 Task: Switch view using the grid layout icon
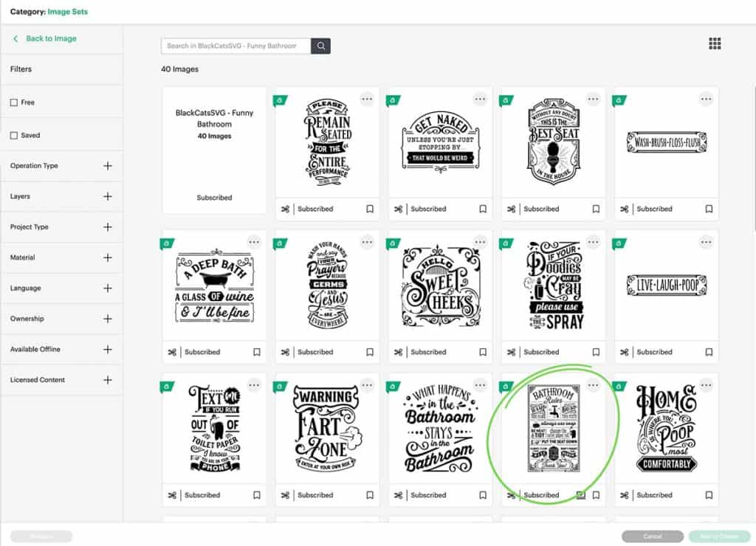click(714, 44)
